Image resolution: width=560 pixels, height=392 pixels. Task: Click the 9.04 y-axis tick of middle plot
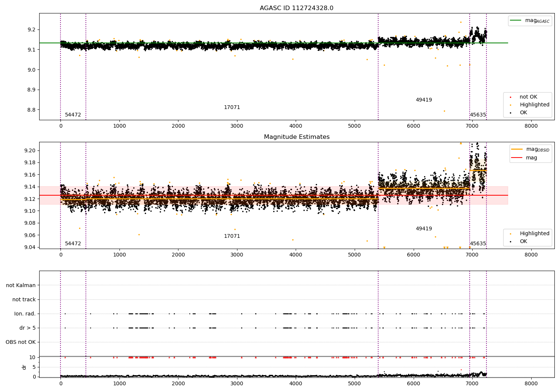tap(30, 247)
